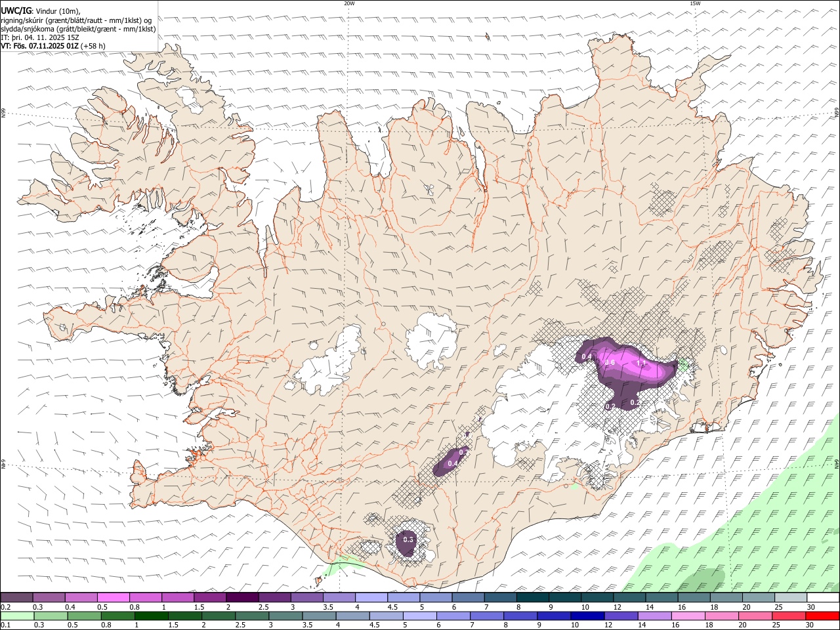
Task: Pick the 2.5 swatch in the top snow scale
Action: 274,597
